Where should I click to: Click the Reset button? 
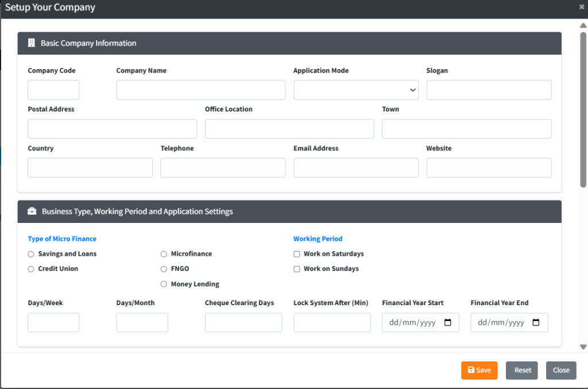click(521, 371)
